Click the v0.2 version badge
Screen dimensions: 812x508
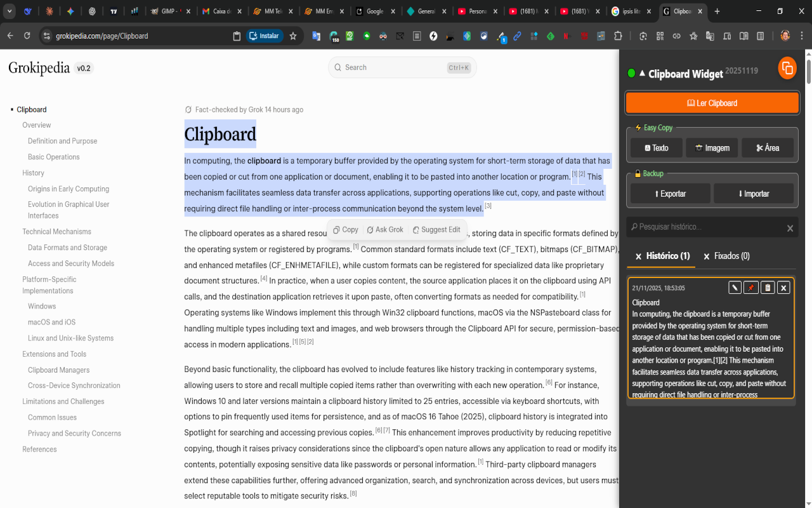pyautogui.click(x=84, y=69)
